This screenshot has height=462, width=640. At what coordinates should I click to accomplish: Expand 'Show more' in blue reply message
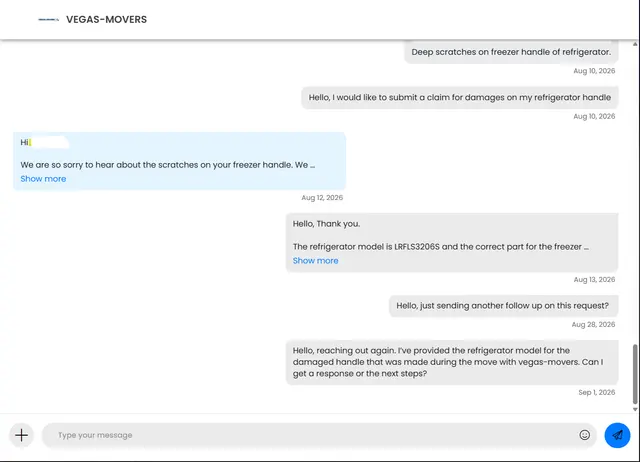point(43,179)
